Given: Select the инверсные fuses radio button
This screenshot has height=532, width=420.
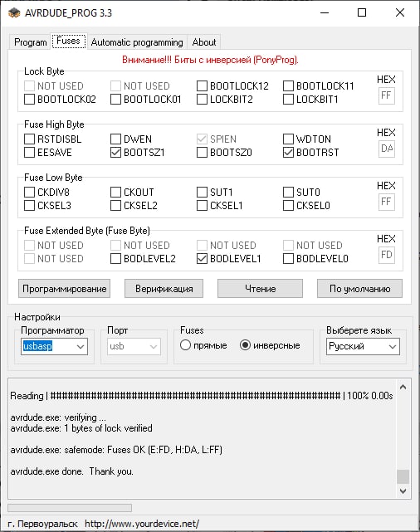Looking at the screenshot, I should pyautogui.click(x=245, y=345).
